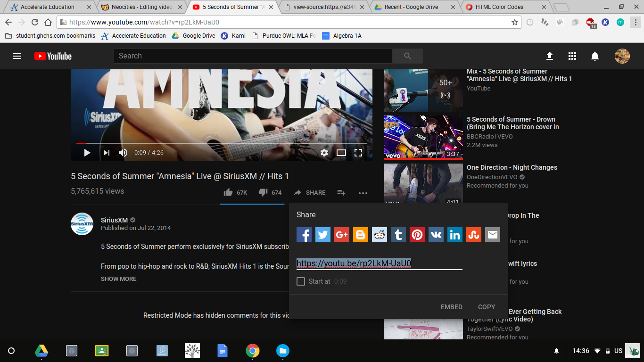
Task: Share via the Google+ icon
Action: pos(342,234)
